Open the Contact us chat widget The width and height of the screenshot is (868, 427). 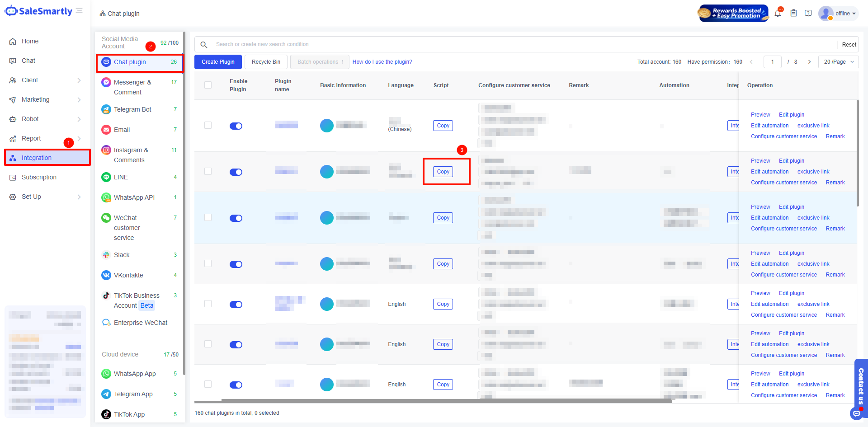(860, 385)
